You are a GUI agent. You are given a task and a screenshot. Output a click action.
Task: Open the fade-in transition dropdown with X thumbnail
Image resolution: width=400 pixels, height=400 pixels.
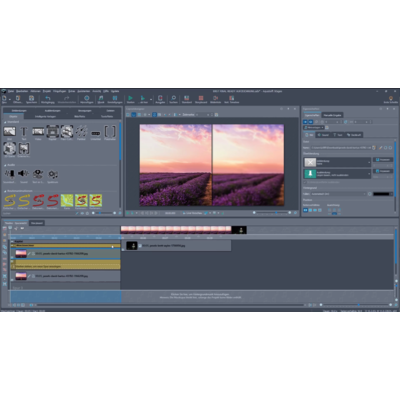pos(337,162)
